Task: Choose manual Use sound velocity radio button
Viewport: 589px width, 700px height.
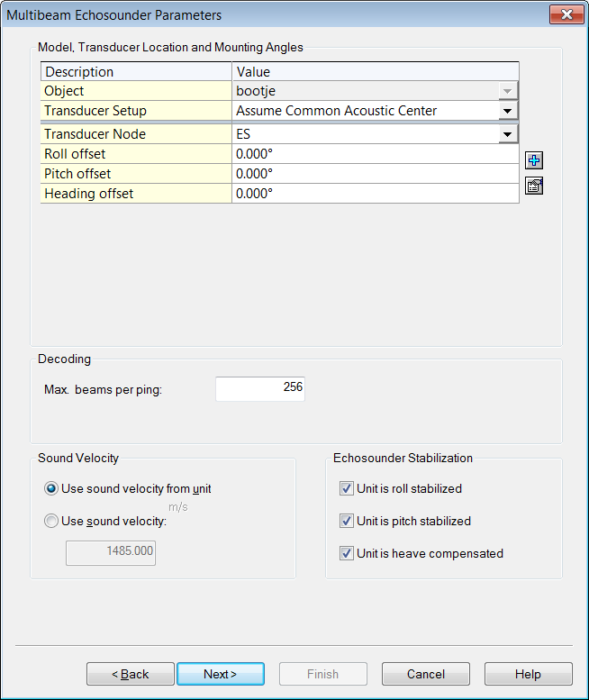Action: point(51,522)
